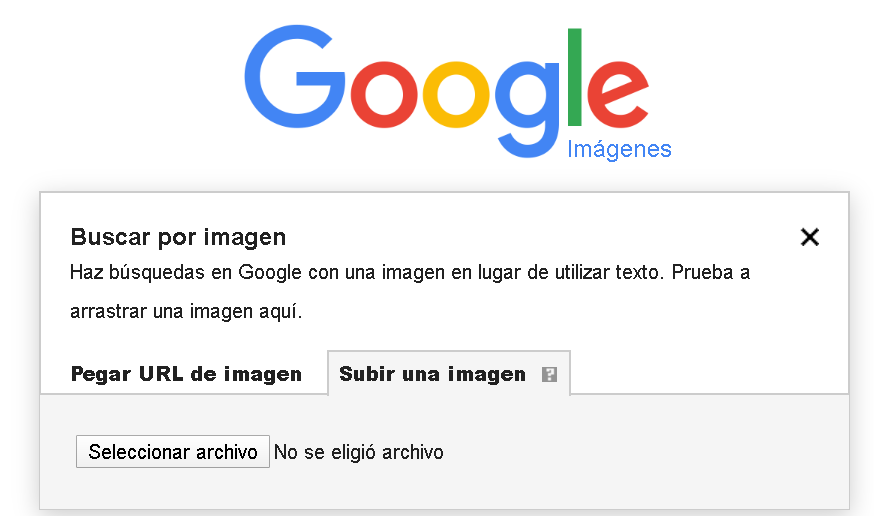This screenshot has height=532, width=874.
Task: Click the Haz búsquedas description line
Action: click(410, 272)
